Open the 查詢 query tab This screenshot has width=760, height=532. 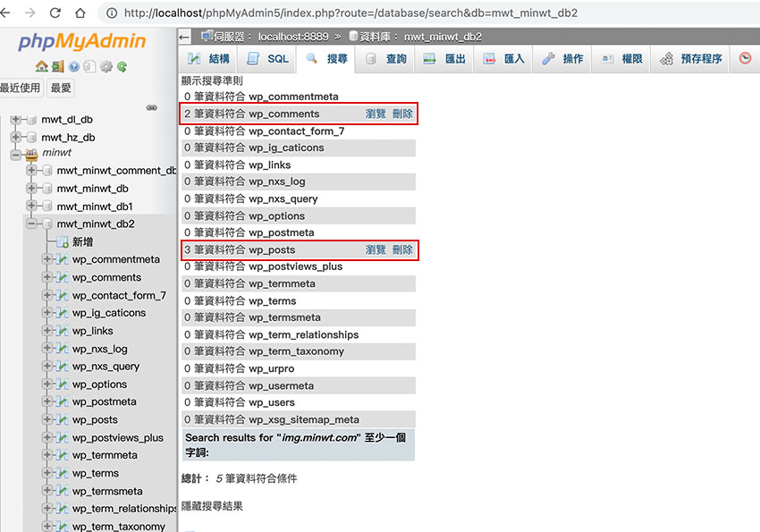(x=386, y=59)
